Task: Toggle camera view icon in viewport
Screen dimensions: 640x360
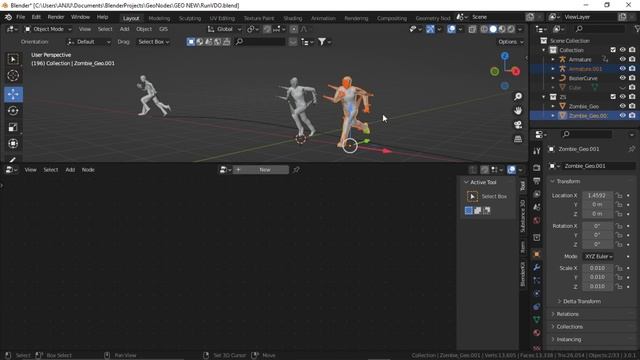Action: pyautogui.click(x=518, y=124)
